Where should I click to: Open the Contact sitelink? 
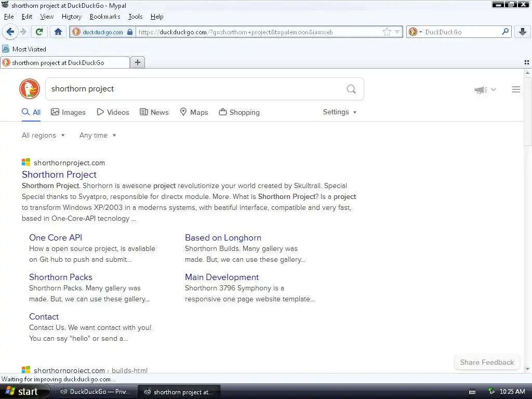point(44,316)
